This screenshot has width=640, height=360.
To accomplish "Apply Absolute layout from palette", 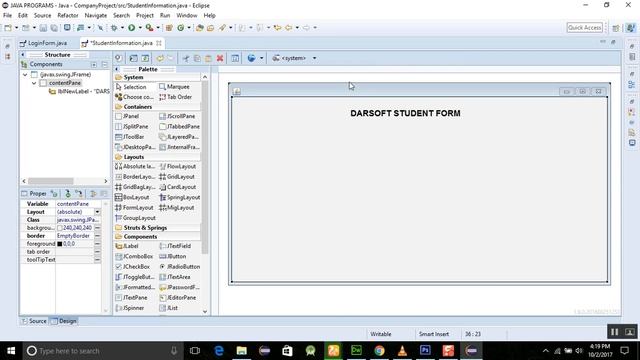I will coord(135,167).
